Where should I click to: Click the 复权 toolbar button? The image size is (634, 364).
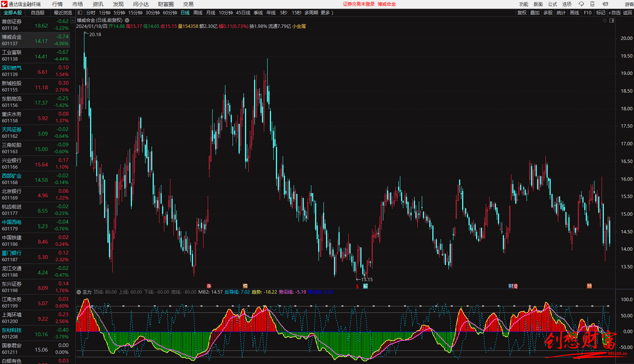coord(522,13)
